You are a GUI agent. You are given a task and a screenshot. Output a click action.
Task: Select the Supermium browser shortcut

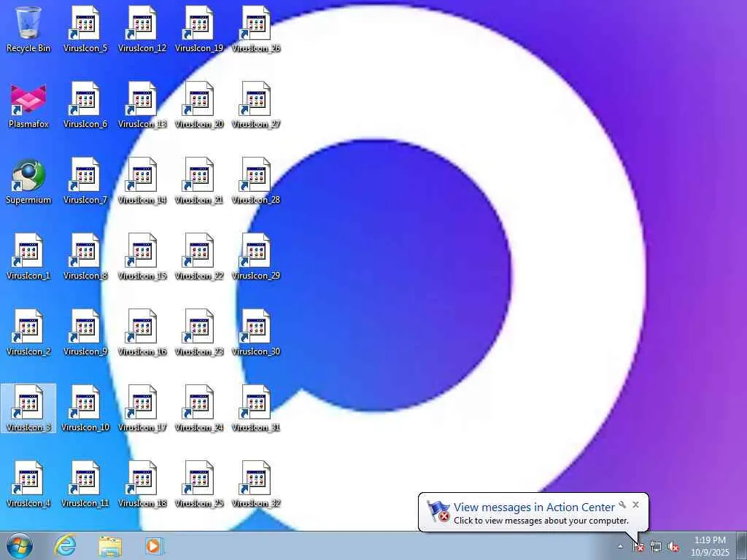point(28,182)
